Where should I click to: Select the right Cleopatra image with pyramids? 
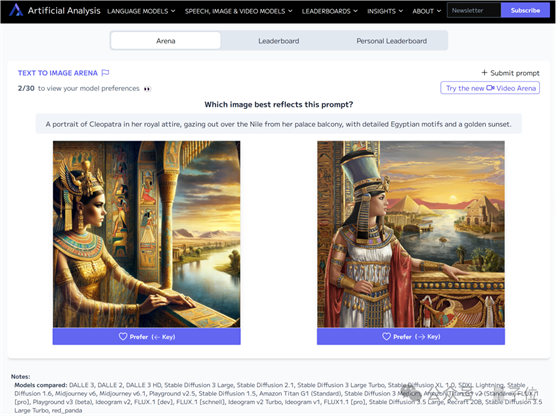point(411,234)
